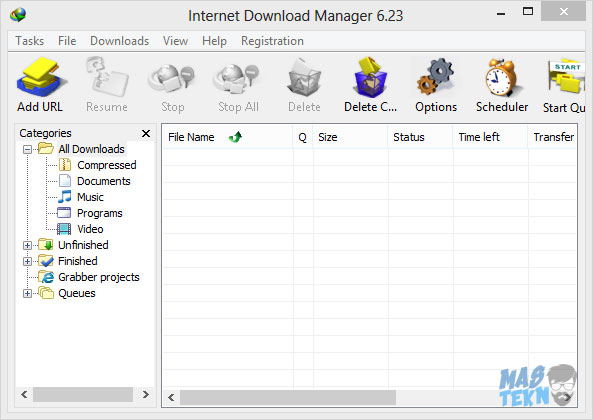Image resolution: width=593 pixels, height=420 pixels.
Task: Select the Finished label in tree
Action: point(78,260)
